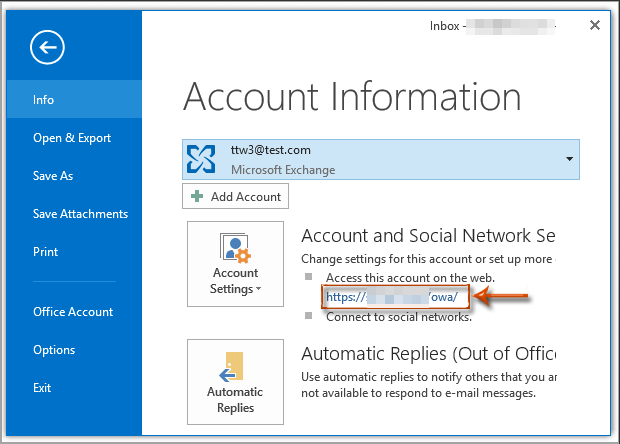Click the 'Microsoft Exchange' account type text
The image size is (620, 444).
coord(283,170)
